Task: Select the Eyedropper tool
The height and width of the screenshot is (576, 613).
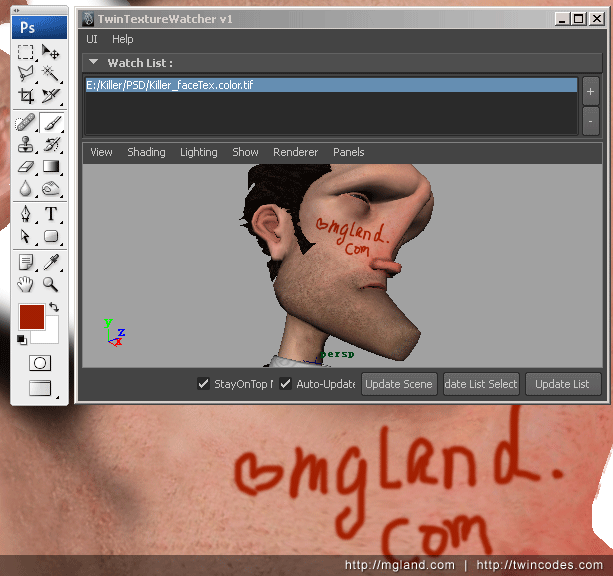Action: point(51,261)
